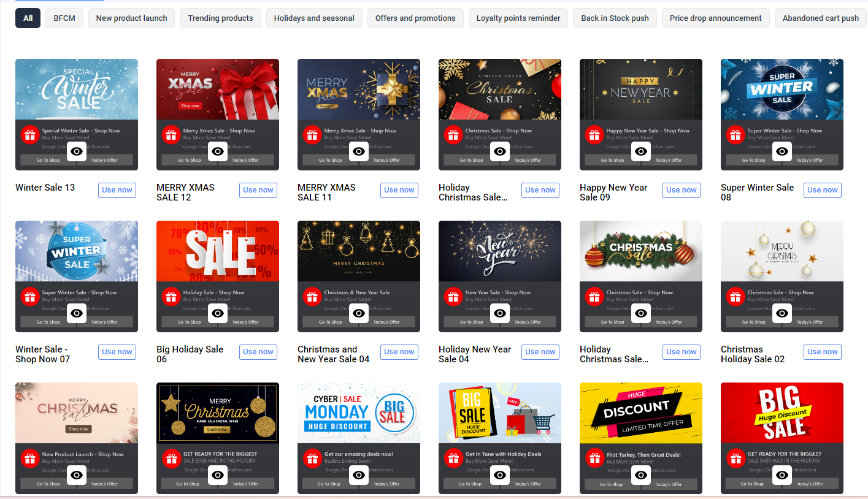Filter by Holidays and seasonal
868x499 pixels.
click(x=314, y=18)
